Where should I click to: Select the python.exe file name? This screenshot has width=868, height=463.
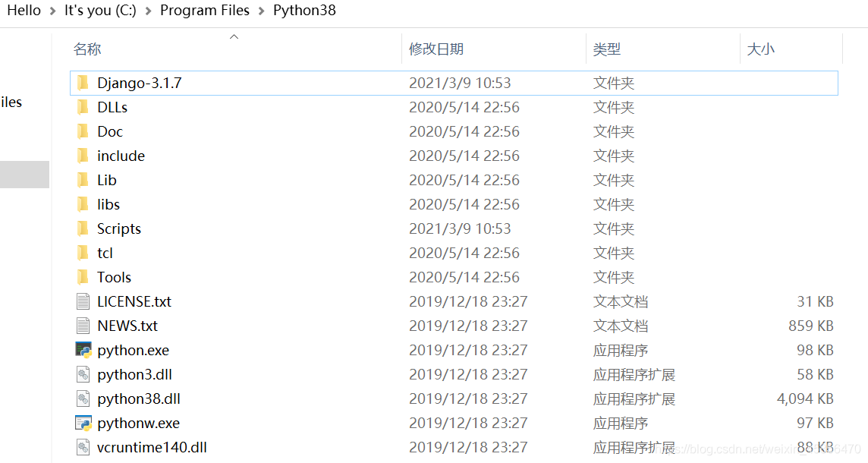134,351
